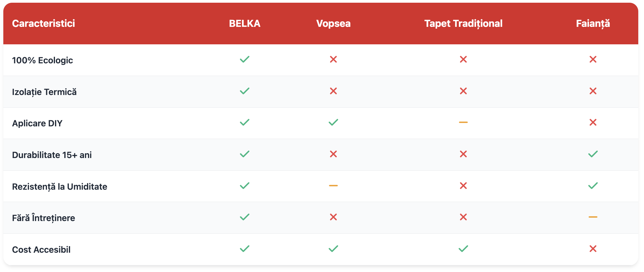Click the BELKA column header
Viewport: 644px width, 272px height.
coord(244,24)
